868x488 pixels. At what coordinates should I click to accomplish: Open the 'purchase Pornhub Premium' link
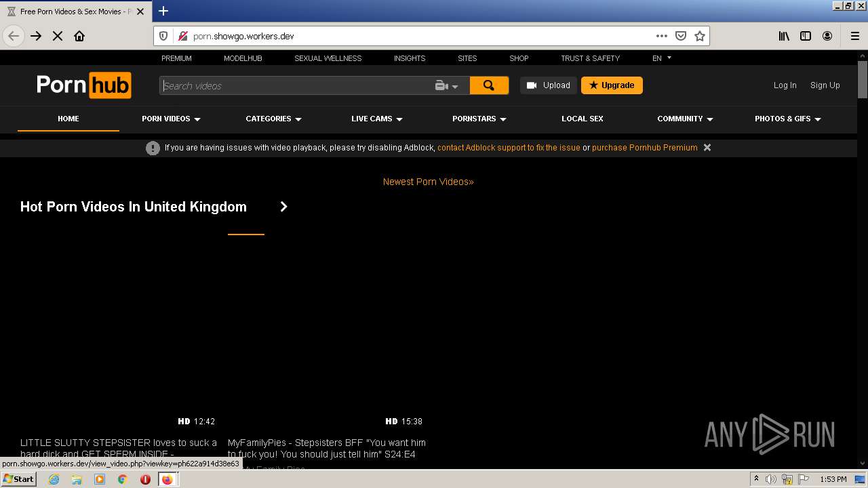click(645, 148)
